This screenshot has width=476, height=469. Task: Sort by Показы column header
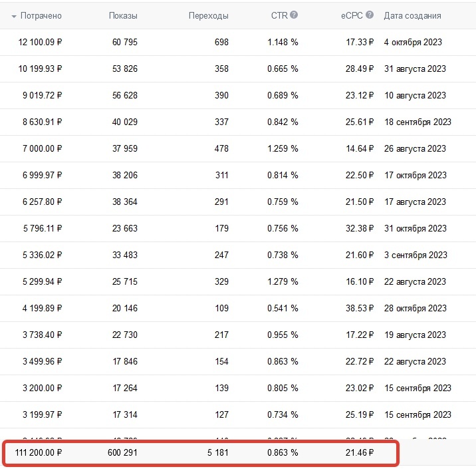(x=123, y=16)
